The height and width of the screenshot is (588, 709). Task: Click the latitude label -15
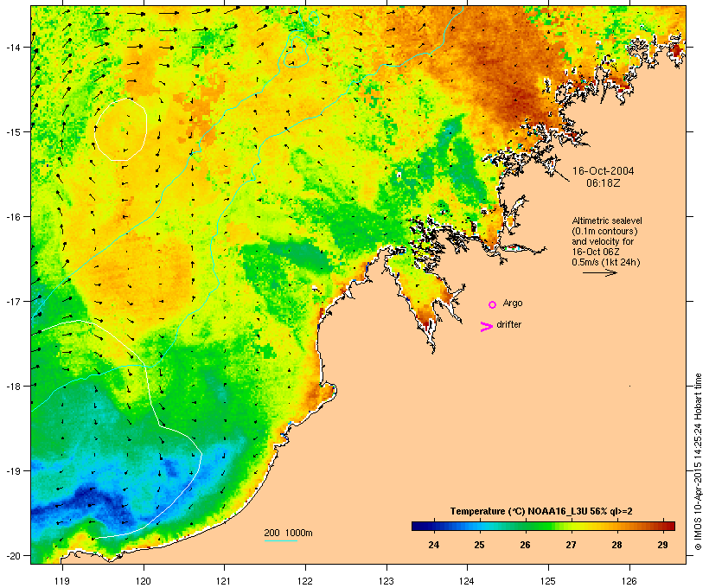click(x=12, y=132)
